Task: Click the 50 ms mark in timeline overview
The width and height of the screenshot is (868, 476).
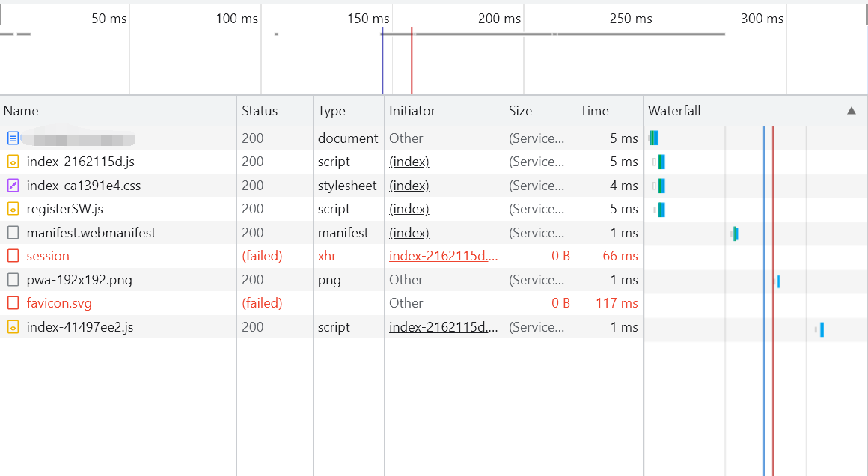Action: (x=109, y=19)
